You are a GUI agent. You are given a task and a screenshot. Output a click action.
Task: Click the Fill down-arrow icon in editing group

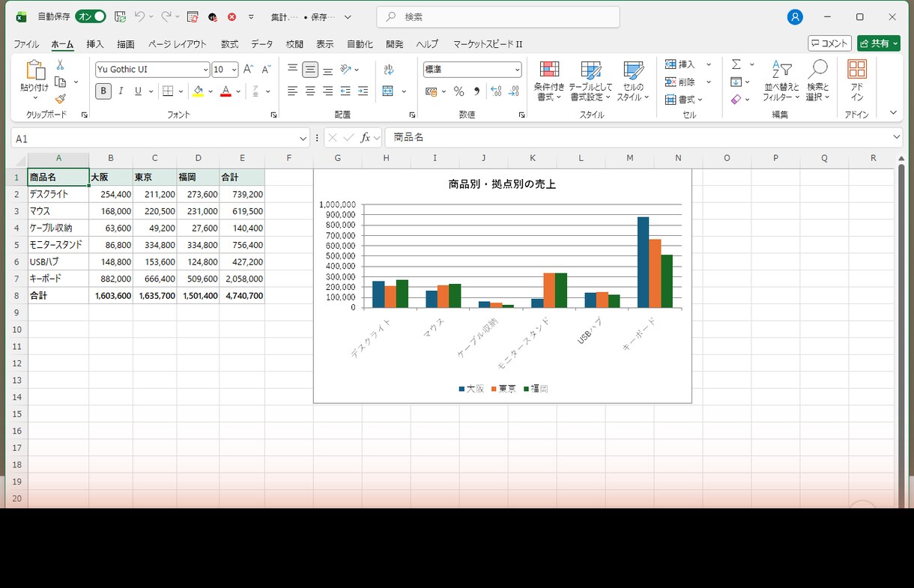(x=736, y=82)
